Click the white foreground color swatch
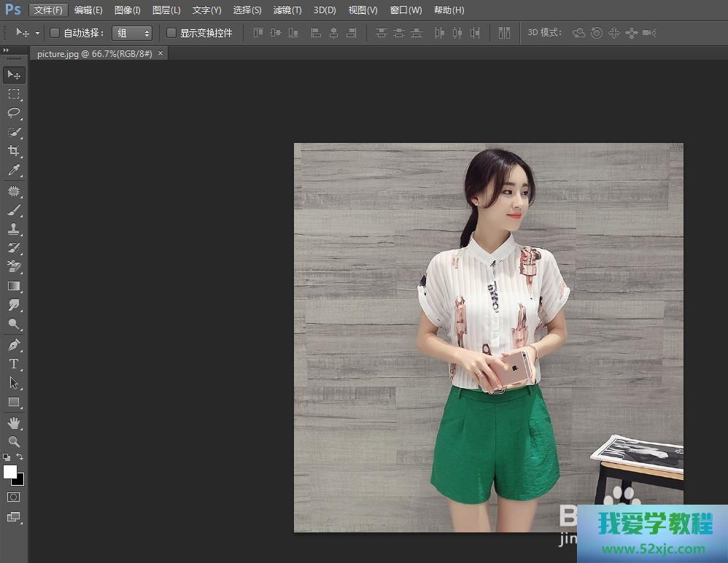The image size is (728, 563). (10, 472)
